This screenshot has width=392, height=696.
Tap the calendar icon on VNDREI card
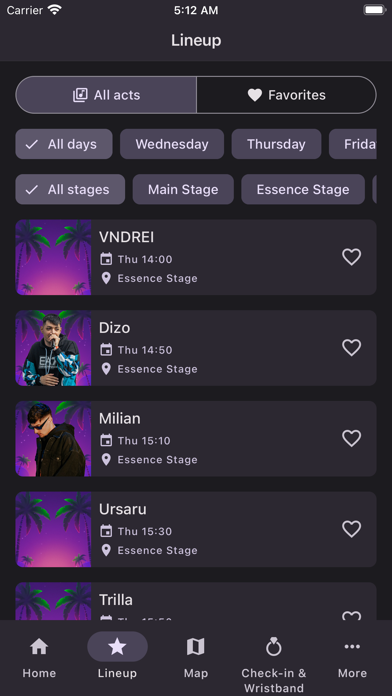click(106, 259)
